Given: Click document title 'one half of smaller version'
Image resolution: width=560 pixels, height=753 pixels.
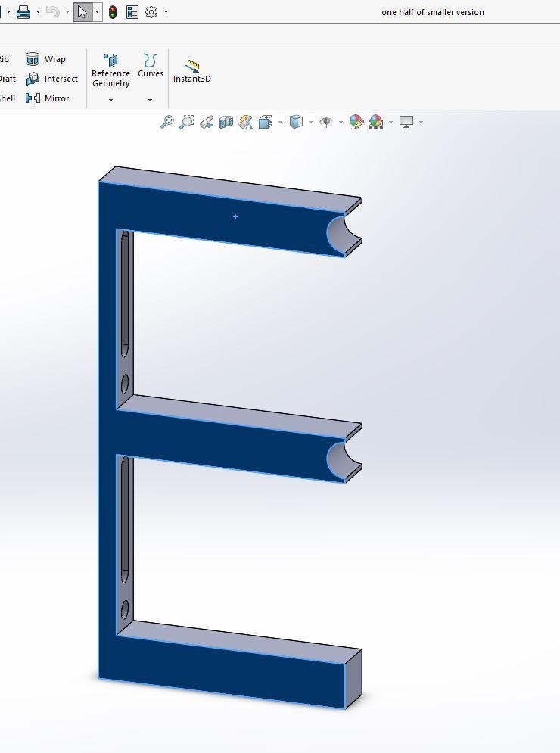Looking at the screenshot, I should coord(433,12).
